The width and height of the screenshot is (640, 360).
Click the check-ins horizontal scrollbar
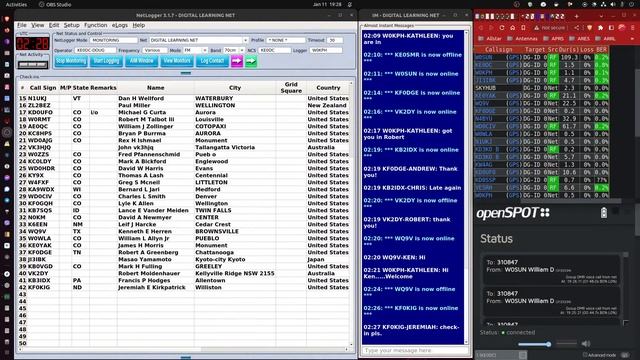(x=184, y=349)
